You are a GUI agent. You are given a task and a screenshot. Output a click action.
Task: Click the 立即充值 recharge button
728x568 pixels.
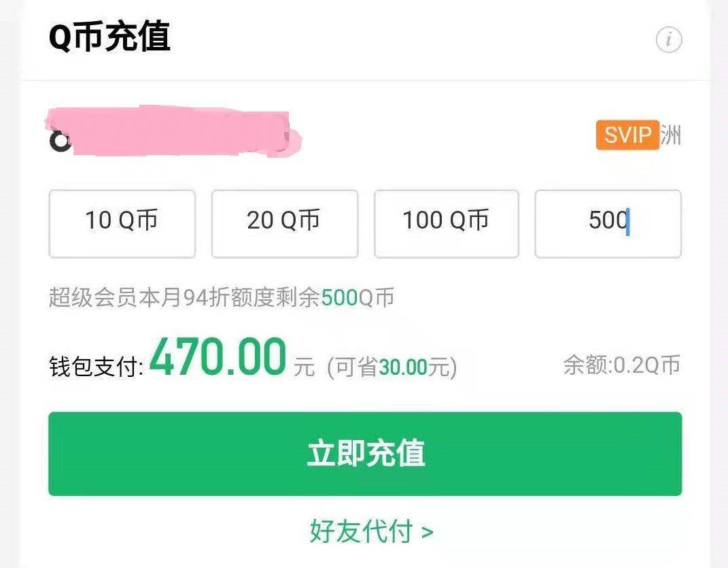click(364, 453)
